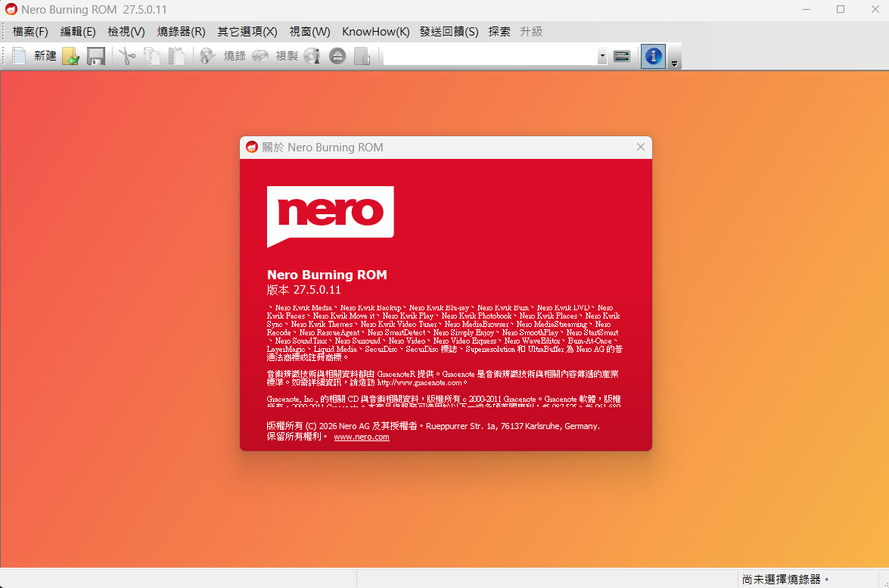Click the Nero logo in about dialog
889x588 pixels.
[x=331, y=216]
